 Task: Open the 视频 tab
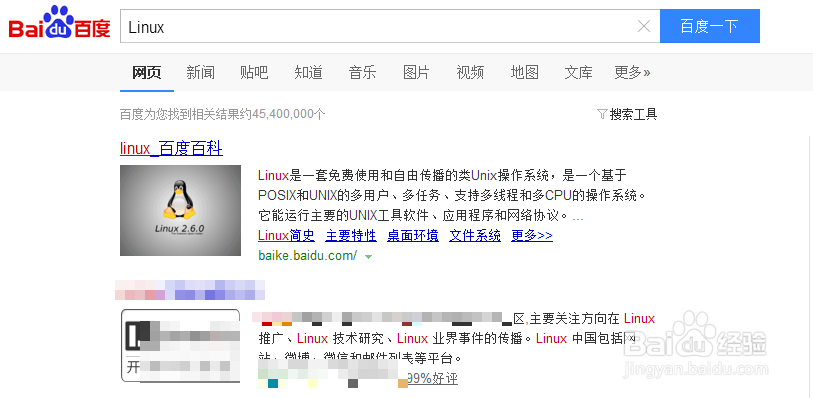[x=470, y=73]
